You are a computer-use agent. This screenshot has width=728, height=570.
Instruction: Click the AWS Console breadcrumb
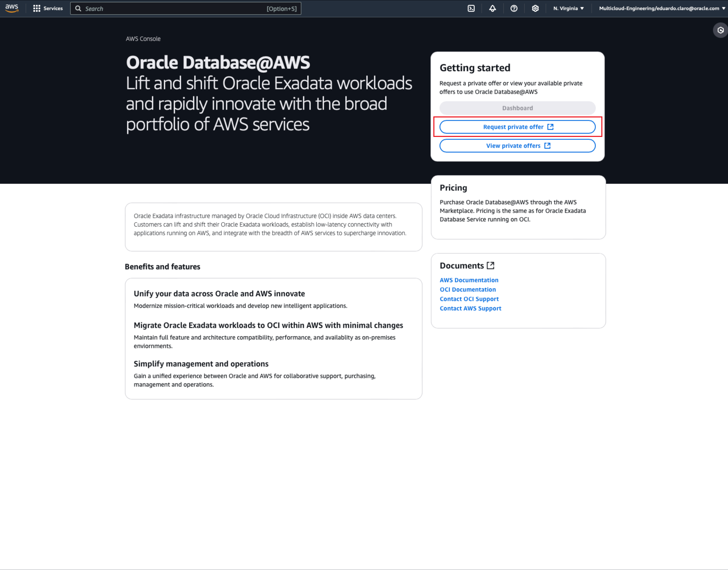143,39
